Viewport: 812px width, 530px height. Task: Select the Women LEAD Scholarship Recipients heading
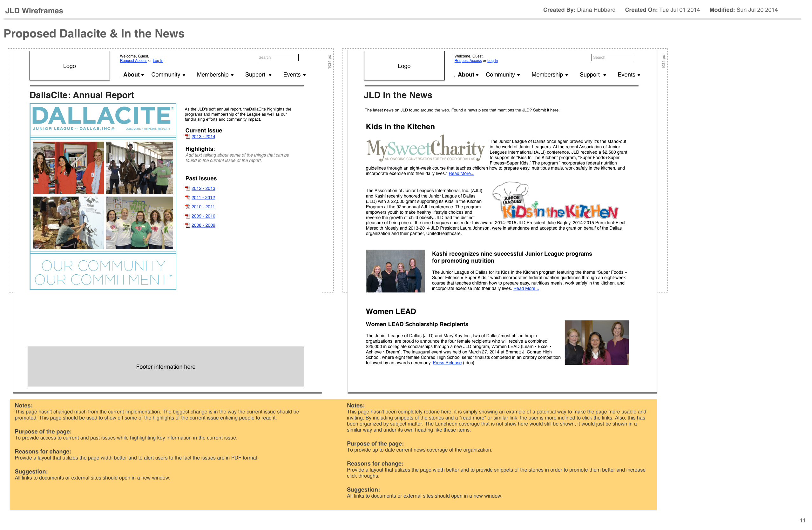[417, 324]
